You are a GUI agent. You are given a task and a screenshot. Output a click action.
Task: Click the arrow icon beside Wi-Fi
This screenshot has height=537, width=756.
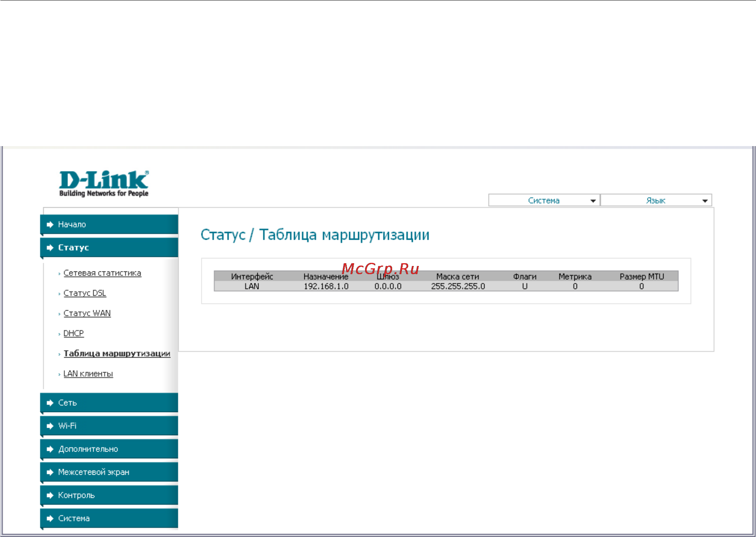click(50, 426)
